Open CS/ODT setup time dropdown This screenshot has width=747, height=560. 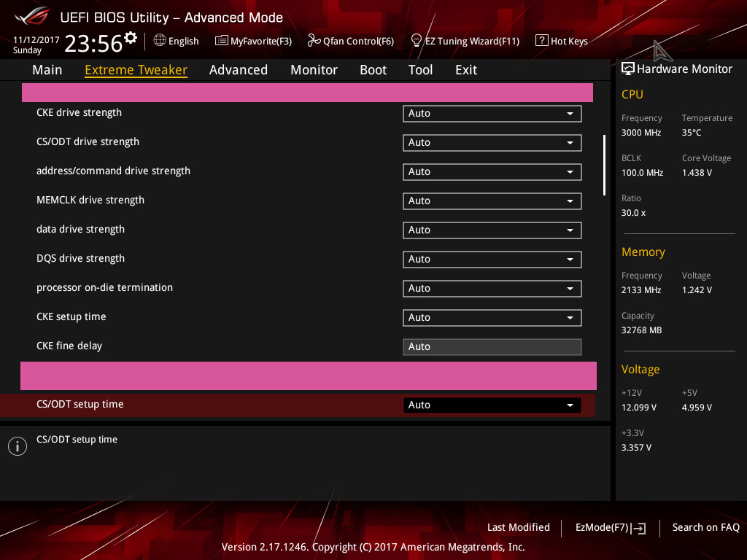(x=492, y=405)
